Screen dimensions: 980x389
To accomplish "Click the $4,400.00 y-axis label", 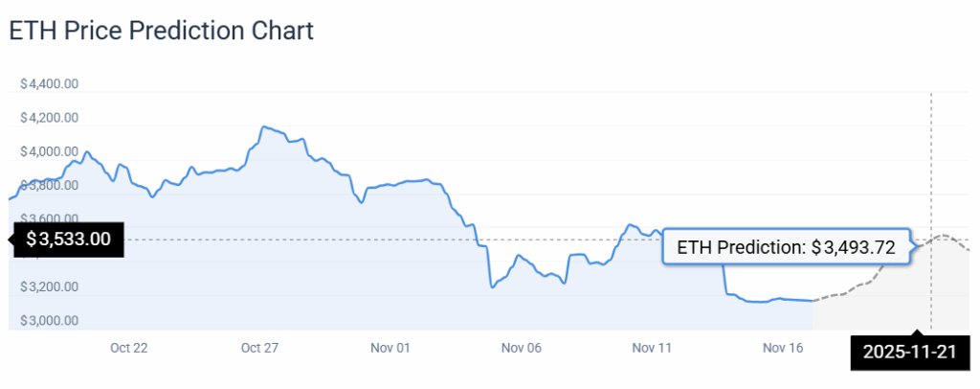I will point(49,84).
